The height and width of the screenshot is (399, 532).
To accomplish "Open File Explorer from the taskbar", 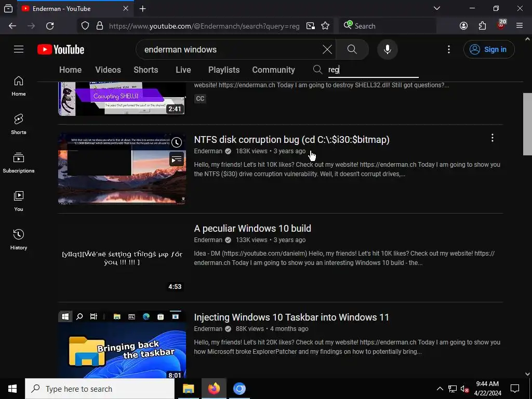I will coord(188,389).
